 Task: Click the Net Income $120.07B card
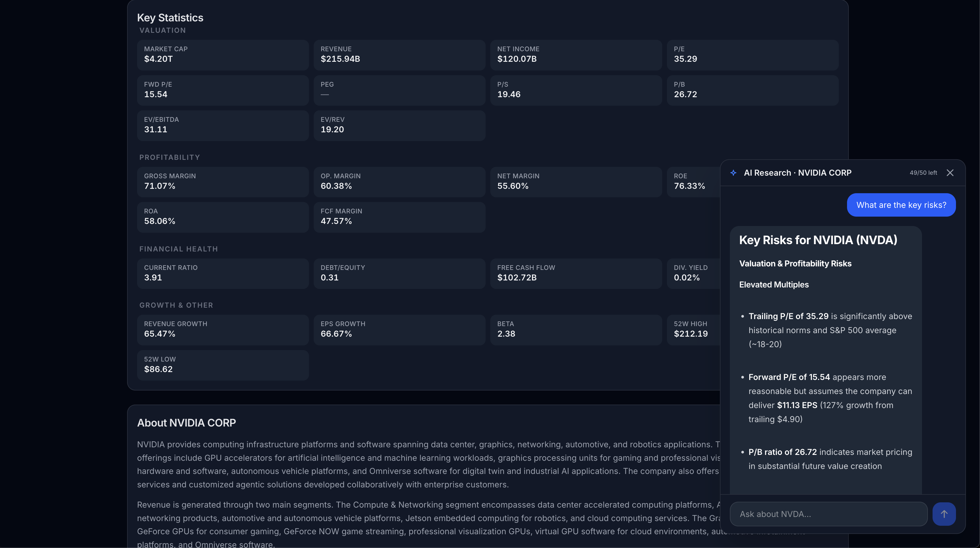[576, 55]
